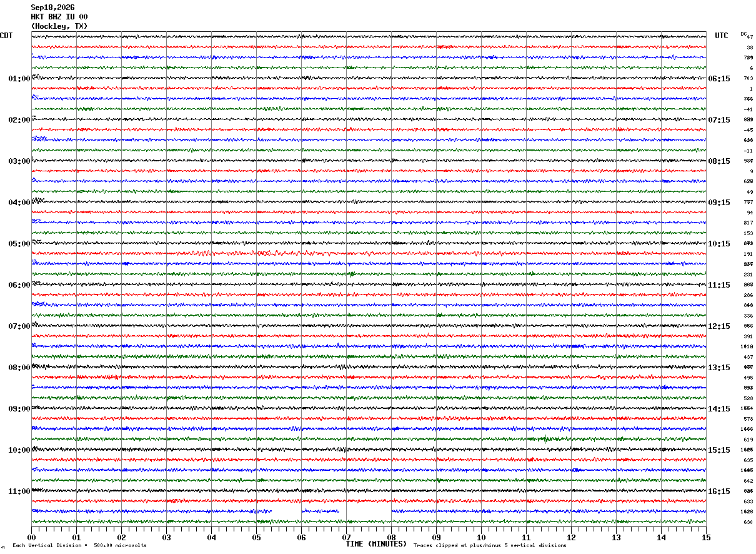Select the HKT BHZ IU 00 station label

pos(59,17)
